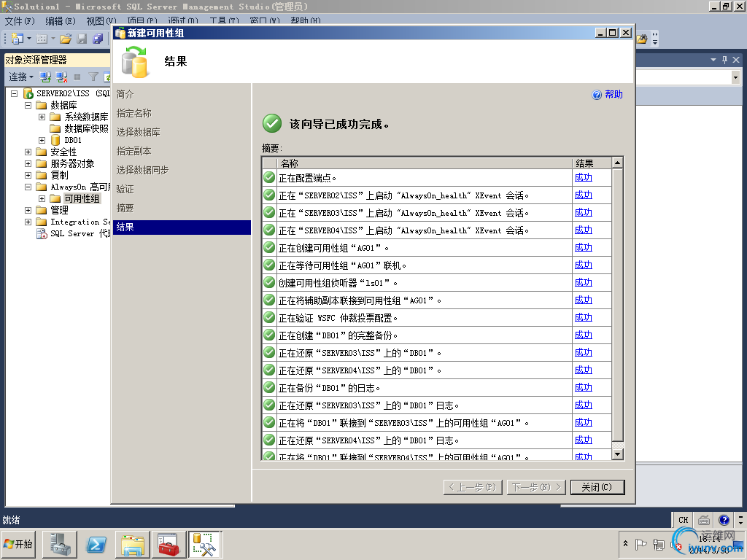Image resolution: width=747 pixels, height=560 pixels.
Task: Click the Save All icon
Action: (x=98, y=39)
